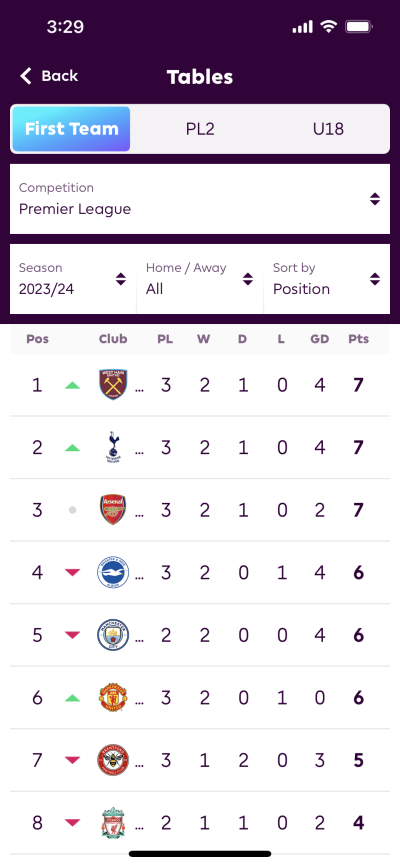The height and width of the screenshot is (867, 400).
Task: Tap the back chevron arrow
Action: (x=25, y=76)
